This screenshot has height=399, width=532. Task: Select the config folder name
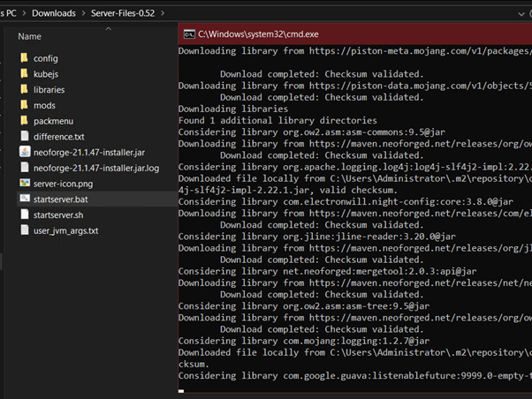click(45, 58)
